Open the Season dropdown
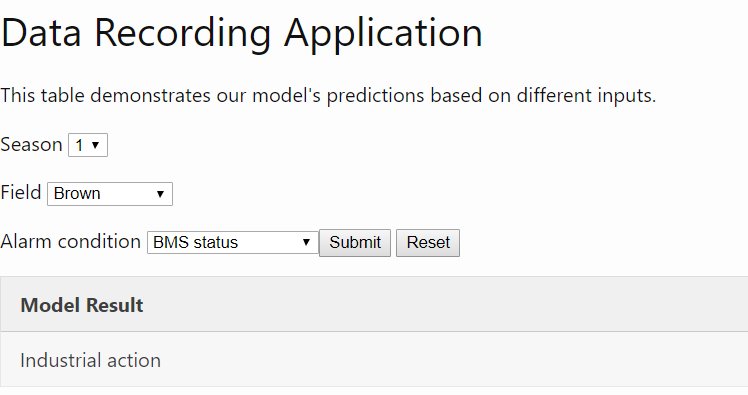748x395 pixels. pyautogui.click(x=88, y=145)
